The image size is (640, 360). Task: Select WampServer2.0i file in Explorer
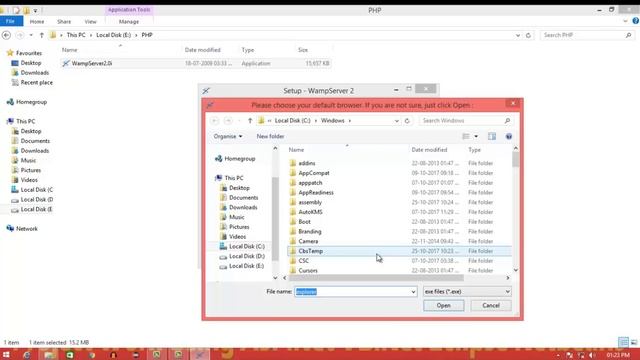(x=195, y=64)
